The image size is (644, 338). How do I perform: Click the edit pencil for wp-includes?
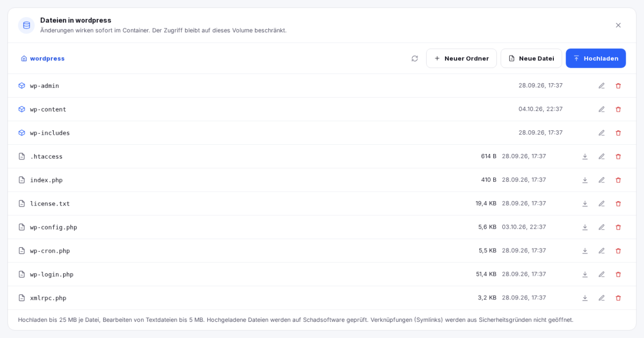point(602,133)
